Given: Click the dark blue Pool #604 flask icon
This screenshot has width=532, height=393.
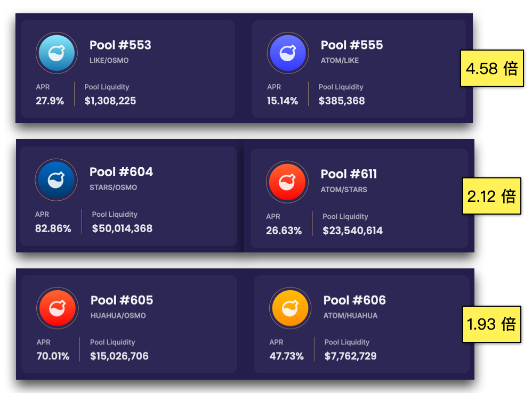Looking at the screenshot, I should pyautogui.click(x=56, y=180).
